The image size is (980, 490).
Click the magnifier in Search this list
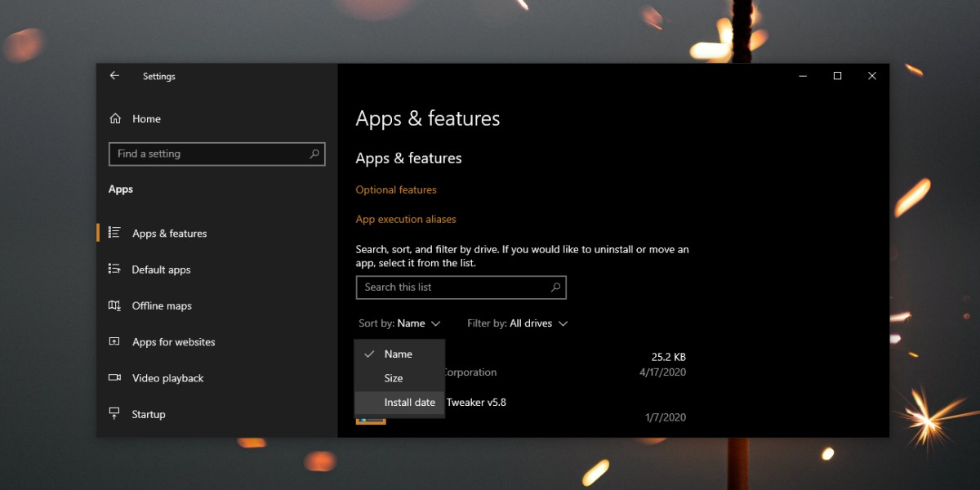(x=555, y=287)
